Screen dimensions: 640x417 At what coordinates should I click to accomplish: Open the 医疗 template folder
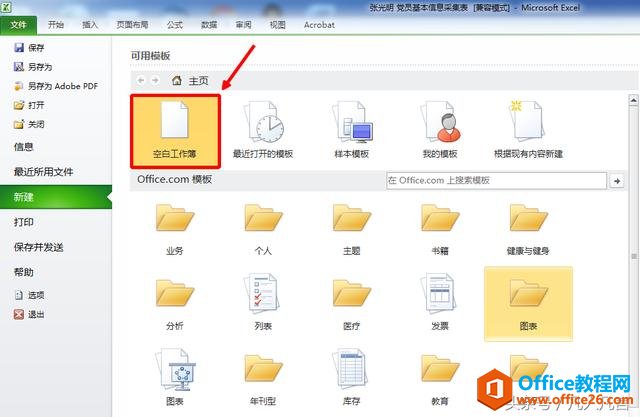pos(352,305)
